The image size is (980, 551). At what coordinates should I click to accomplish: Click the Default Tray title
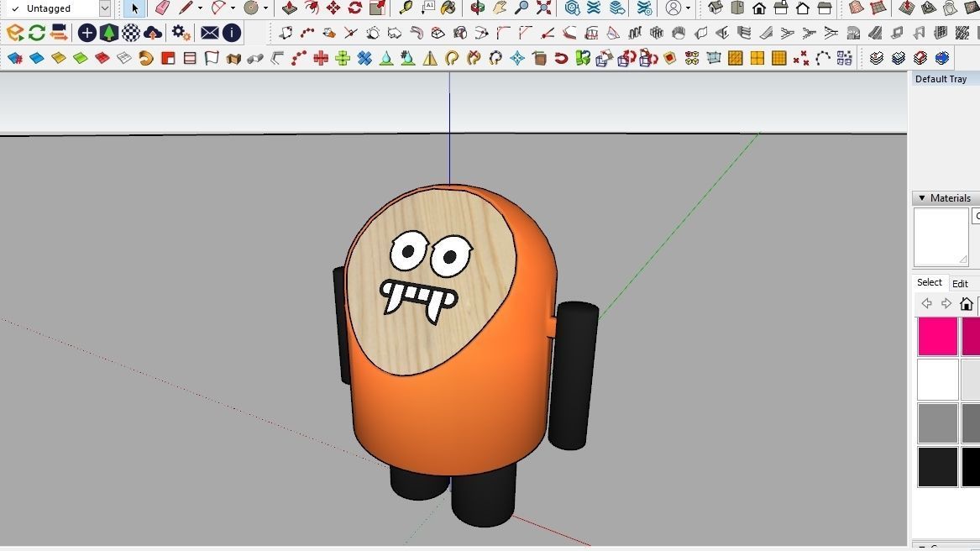pos(941,79)
